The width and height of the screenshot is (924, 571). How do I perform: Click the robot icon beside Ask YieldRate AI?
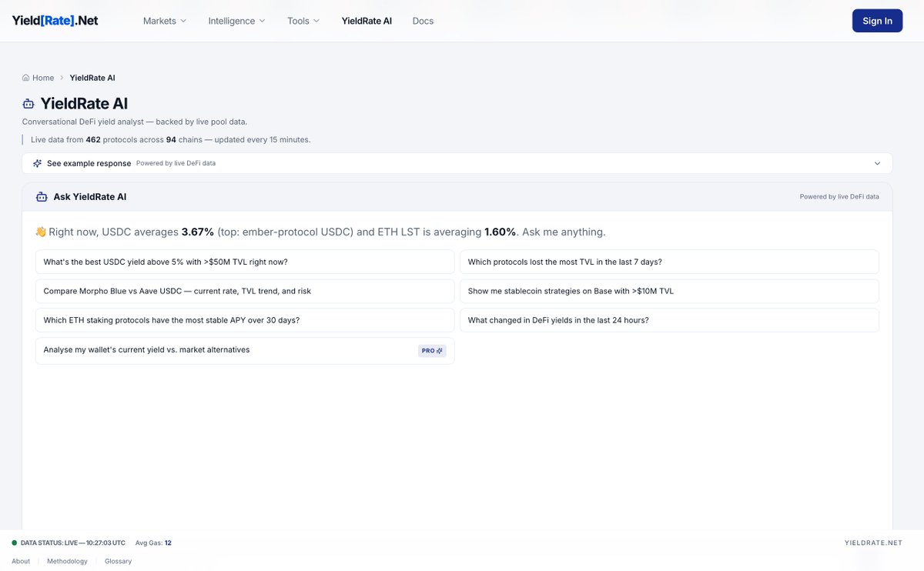pyautogui.click(x=42, y=197)
